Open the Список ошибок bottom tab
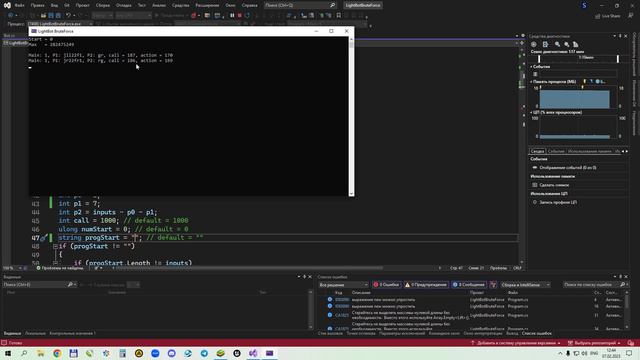640x360 pixels. click(x=536, y=333)
